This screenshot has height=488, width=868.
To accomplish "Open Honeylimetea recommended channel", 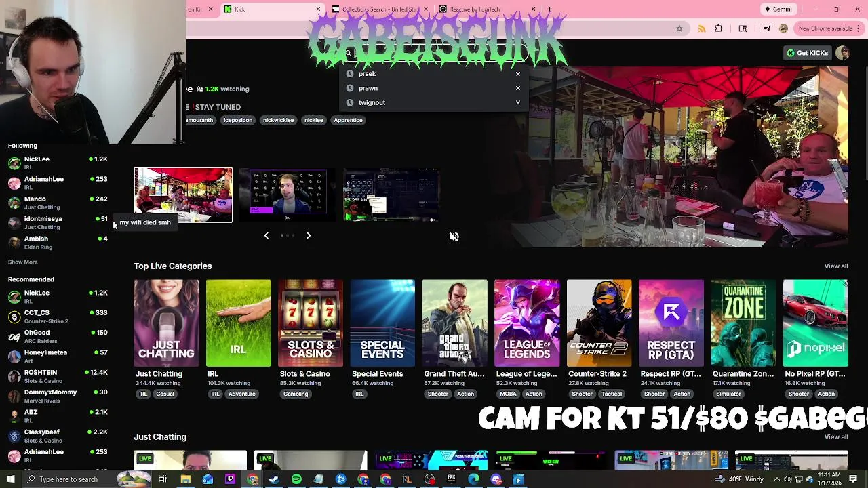I will pyautogui.click(x=58, y=356).
